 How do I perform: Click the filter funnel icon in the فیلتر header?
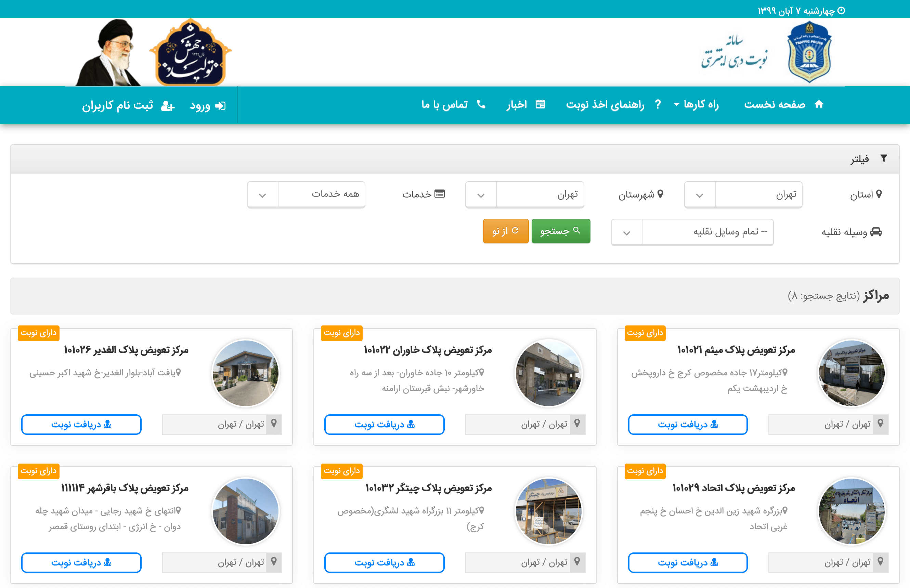[884, 158]
